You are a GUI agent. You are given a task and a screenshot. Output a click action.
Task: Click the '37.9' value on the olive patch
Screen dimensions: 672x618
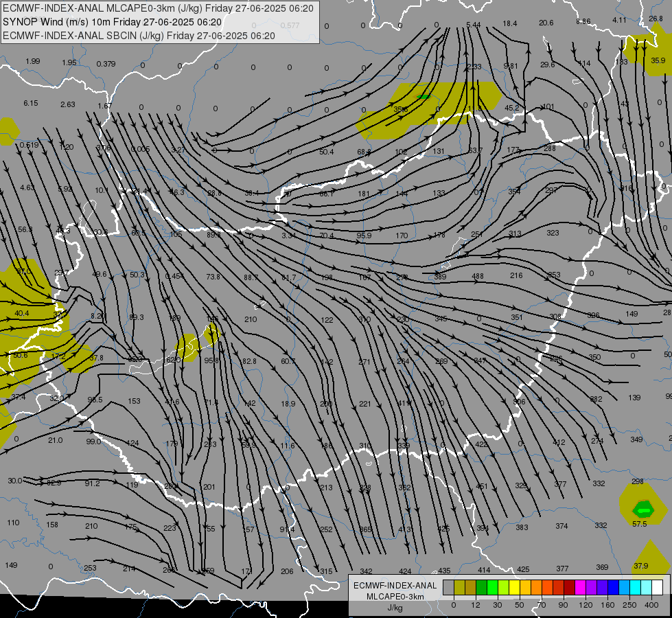coord(640,566)
